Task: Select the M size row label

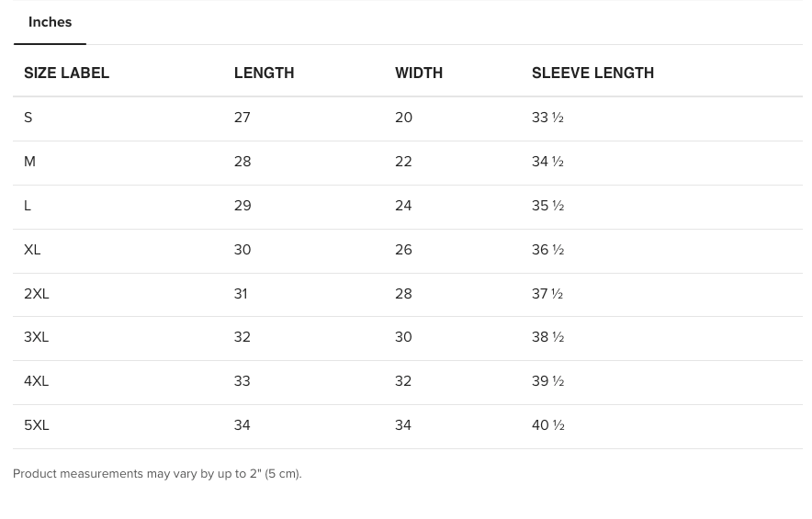Action: (x=30, y=162)
